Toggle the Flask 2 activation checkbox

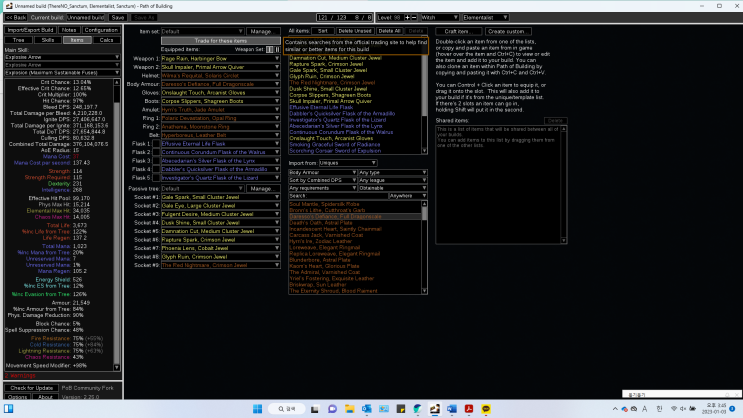click(155, 152)
